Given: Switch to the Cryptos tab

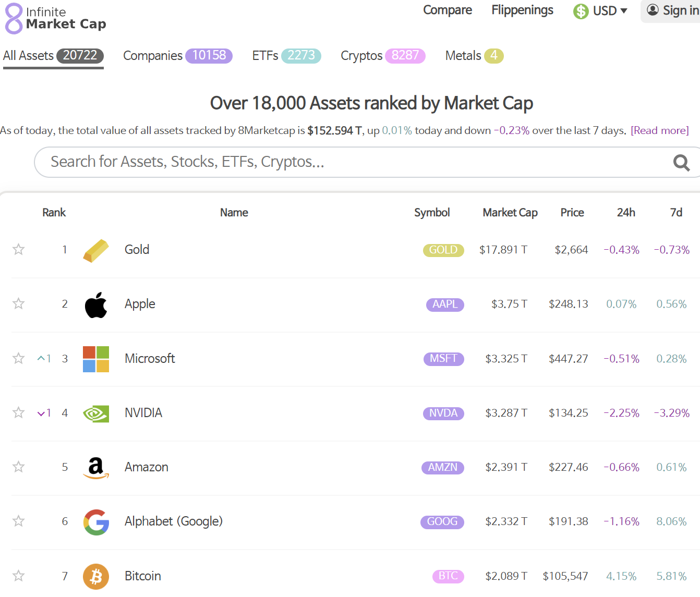Looking at the screenshot, I should coord(361,56).
